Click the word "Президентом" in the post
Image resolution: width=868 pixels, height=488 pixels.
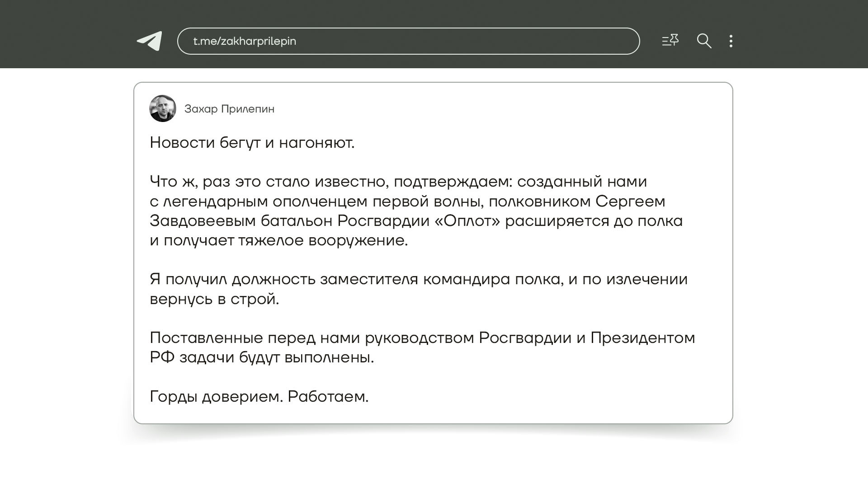click(x=642, y=338)
